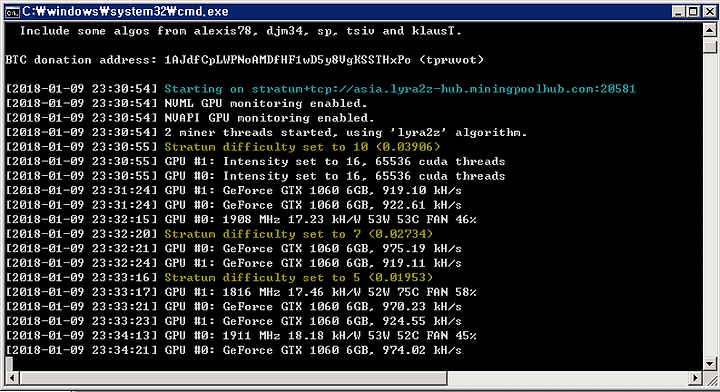
Task: Click the horizontal scrollbar left arrow
Action: click(x=12, y=378)
